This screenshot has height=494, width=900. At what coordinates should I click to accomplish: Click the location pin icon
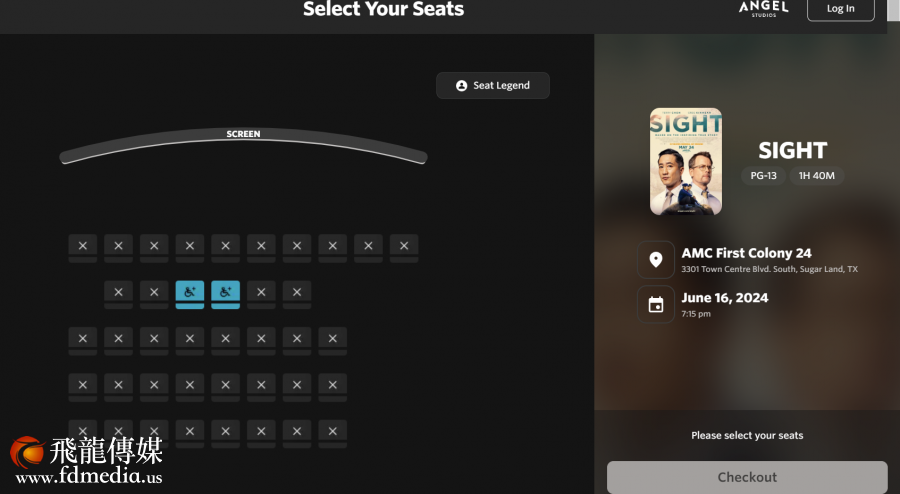click(x=656, y=260)
